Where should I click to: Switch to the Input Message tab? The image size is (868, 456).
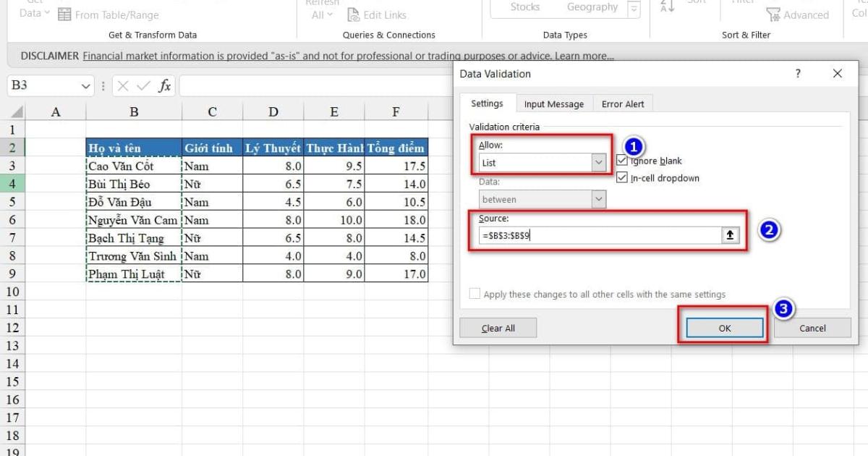click(x=553, y=104)
